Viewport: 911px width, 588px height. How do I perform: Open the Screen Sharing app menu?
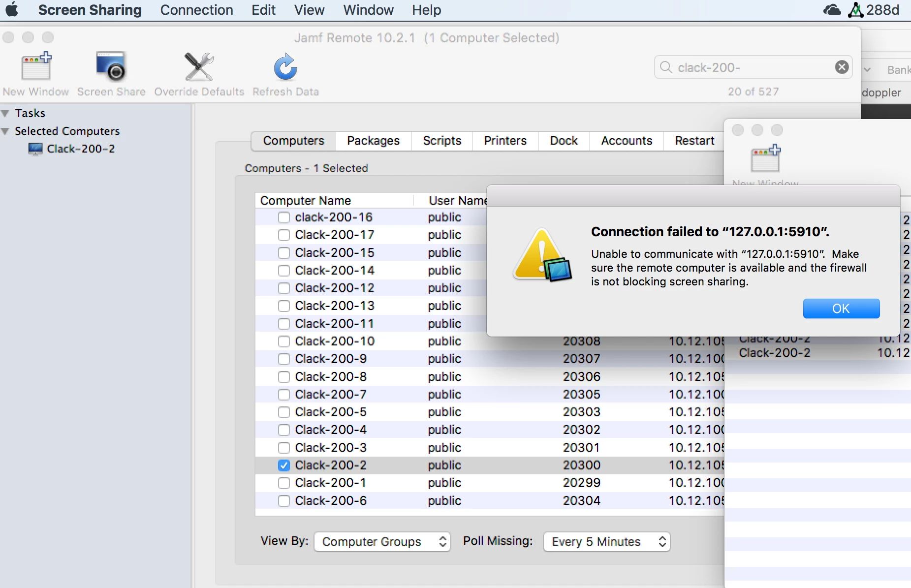(90, 10)
